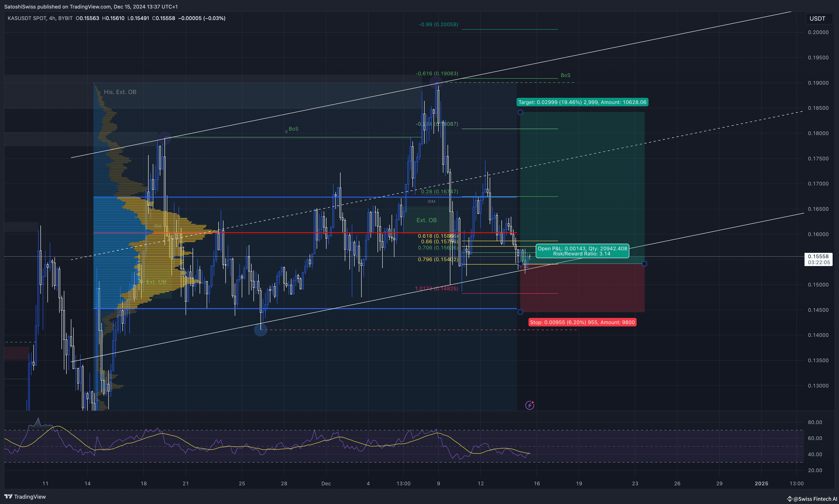Click the 0.13500 price axis label
This screenshot has height=504, width=839.
818,360
